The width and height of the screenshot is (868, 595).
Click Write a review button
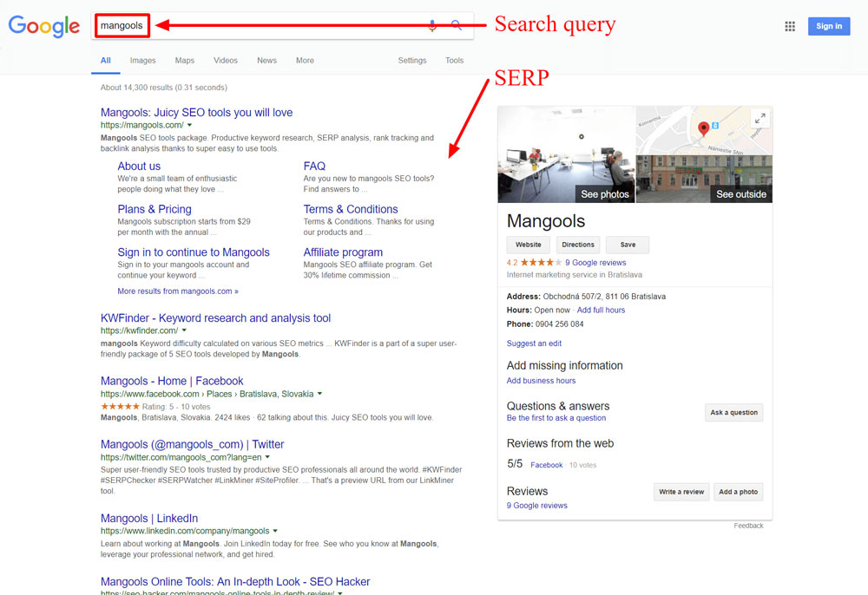pyautogui.click(x=681, y=492)
